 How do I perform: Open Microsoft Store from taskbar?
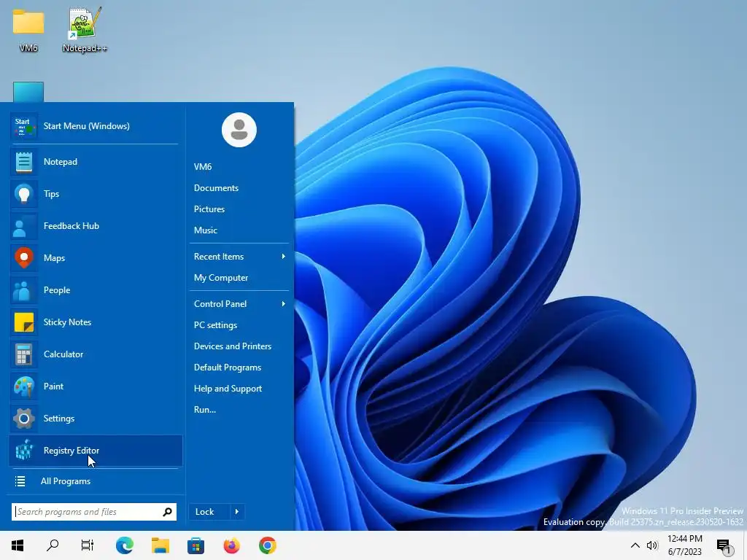coord(196,545)
